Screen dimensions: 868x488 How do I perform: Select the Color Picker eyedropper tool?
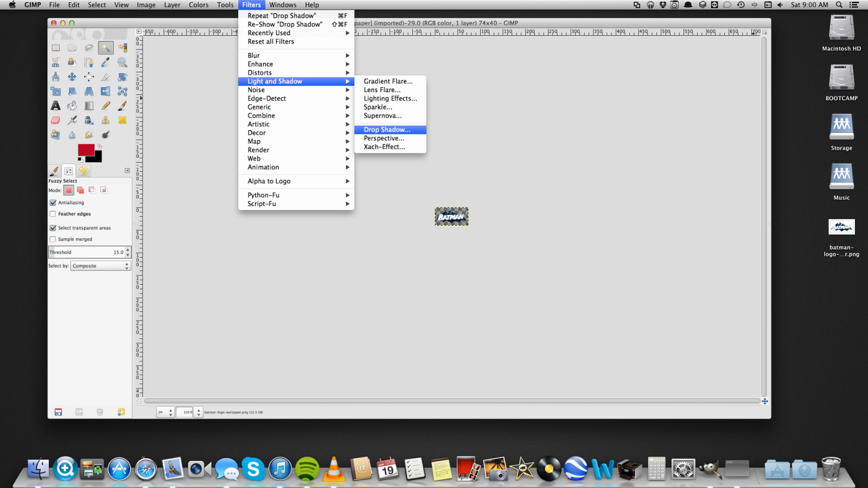point(106,62)
